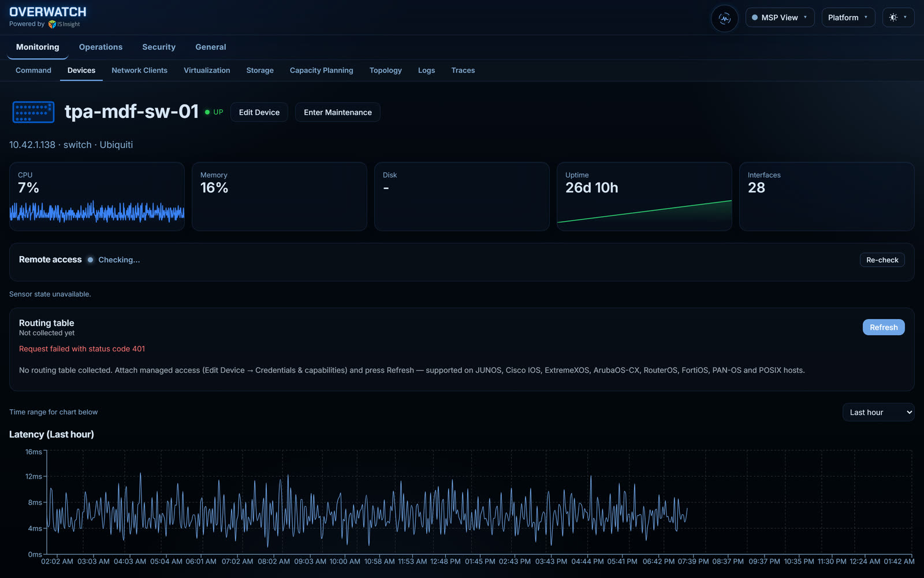Open the Storage sub-tab
Viewport: 924px width, 578px height.
[260, 71]
